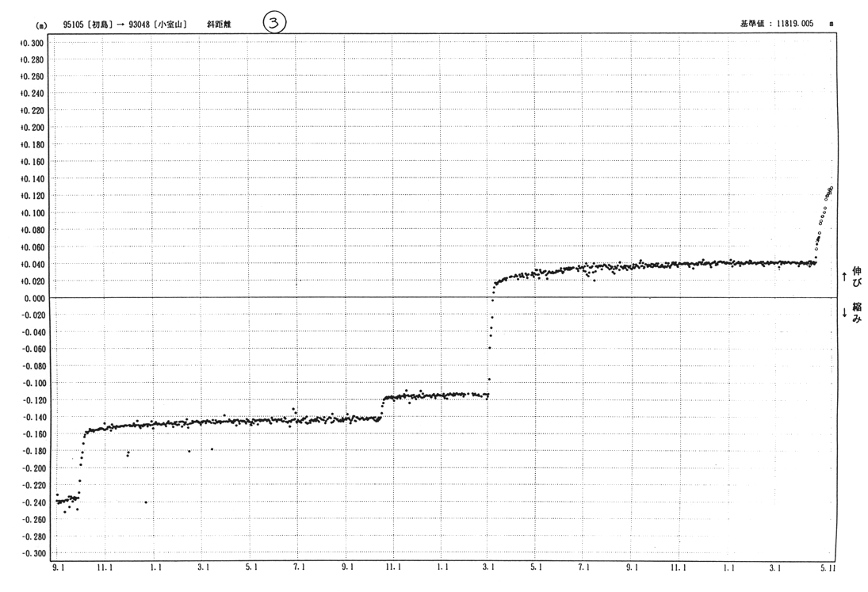
Task: Click the (m) unit label at top left
Action: tap(41, 25)
